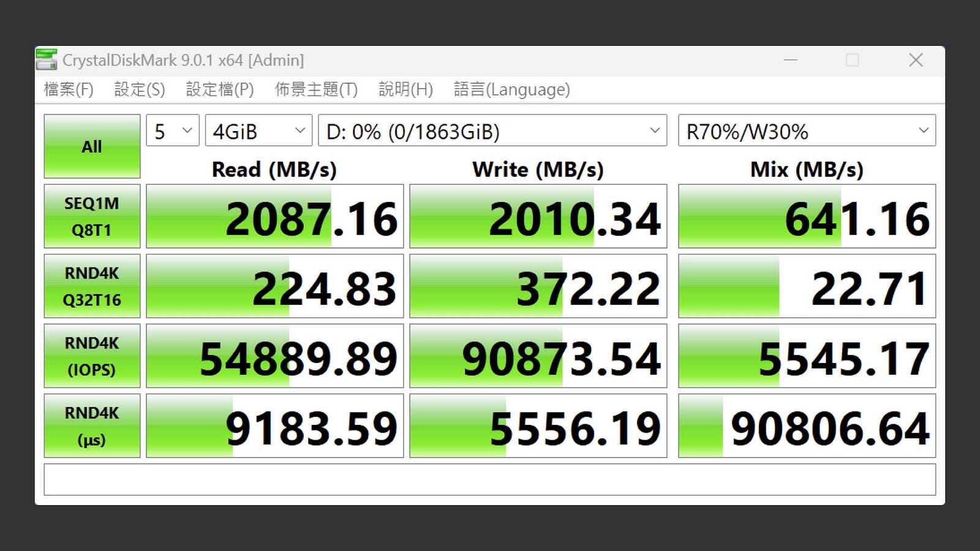Expand the test count dropdown showing 5

(173, 130)
